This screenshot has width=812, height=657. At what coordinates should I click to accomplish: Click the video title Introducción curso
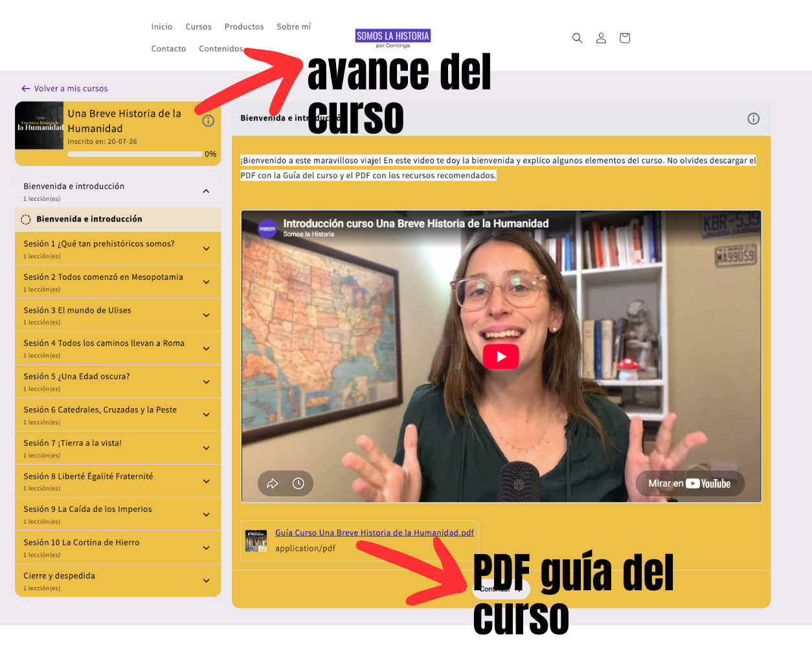tap(416, 224)
